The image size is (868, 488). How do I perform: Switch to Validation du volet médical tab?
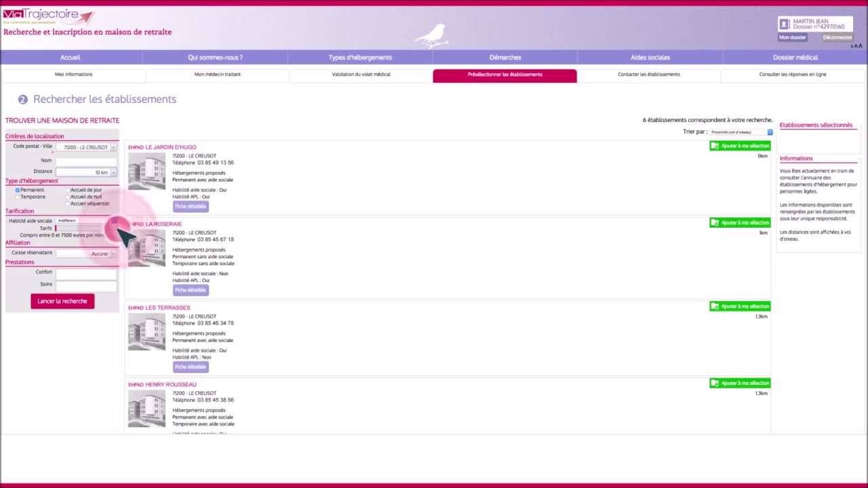pyautogui.click(x=361, y=75)
